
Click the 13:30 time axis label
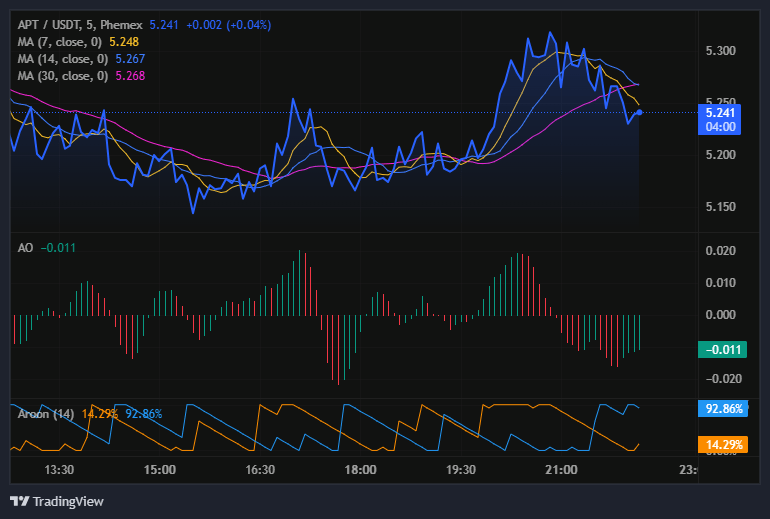tap(60, 469)
